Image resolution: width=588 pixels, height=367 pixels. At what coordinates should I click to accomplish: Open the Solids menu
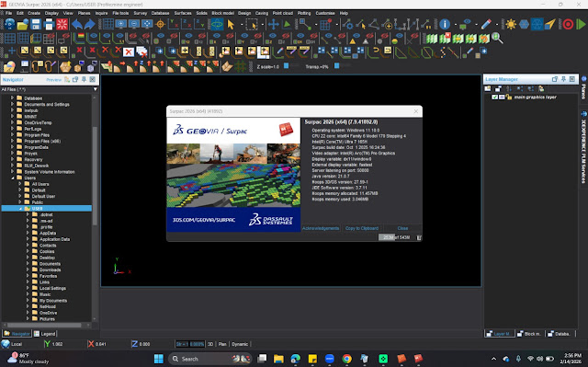click(201, 13)
